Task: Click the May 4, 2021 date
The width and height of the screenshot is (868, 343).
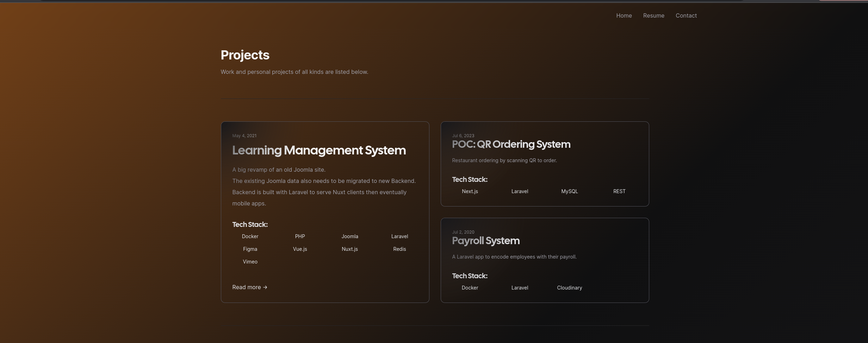Action: point(244,135)
